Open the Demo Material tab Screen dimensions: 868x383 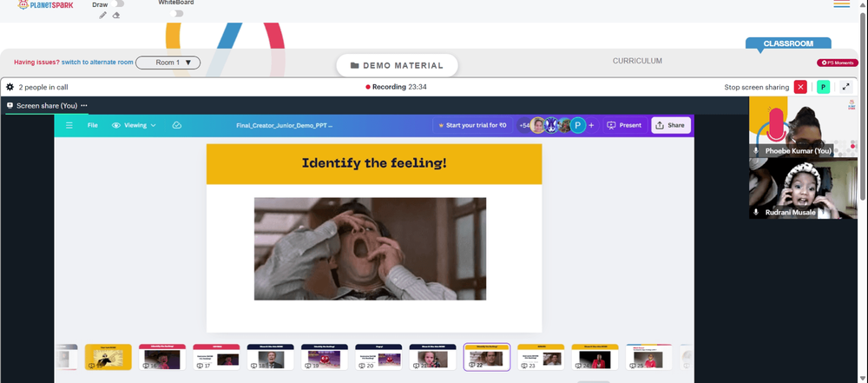(x=397, y=65)
